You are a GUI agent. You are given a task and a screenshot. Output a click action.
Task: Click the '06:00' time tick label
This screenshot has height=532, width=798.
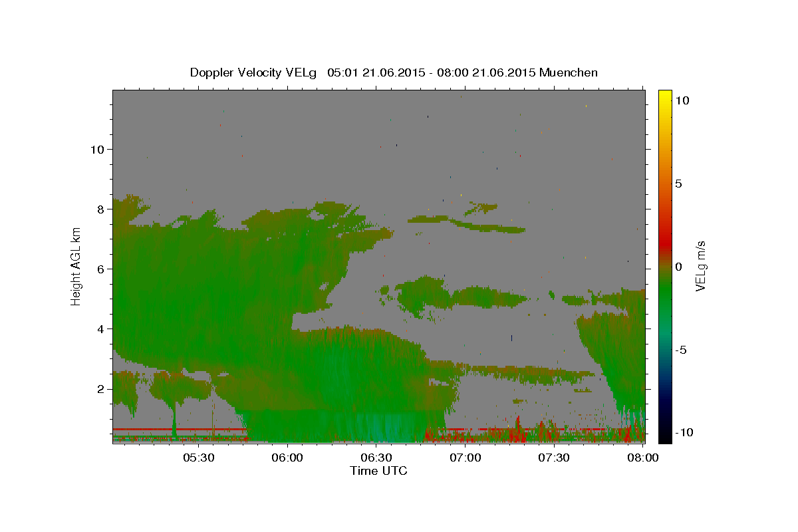pos(287,458)
